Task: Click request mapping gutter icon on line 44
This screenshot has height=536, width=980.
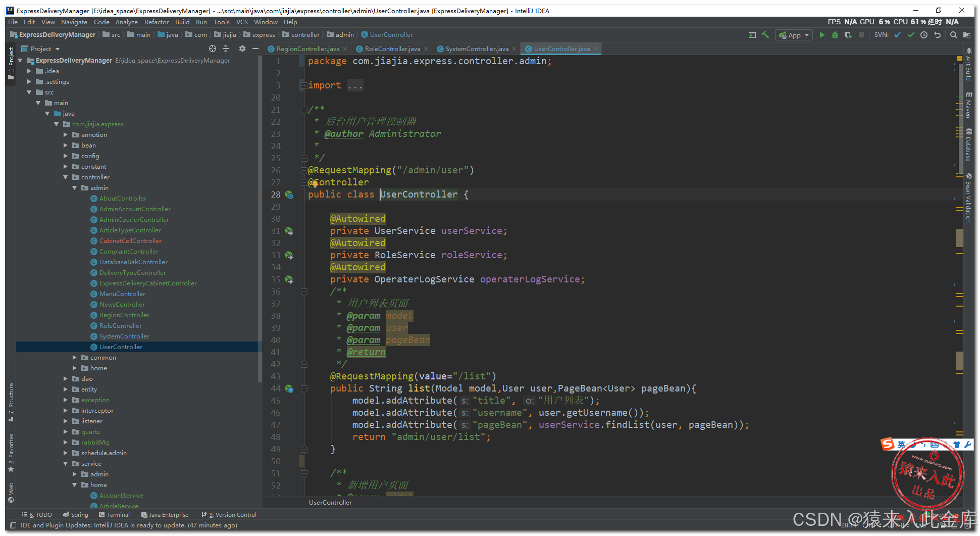Action: coord(289,388)
